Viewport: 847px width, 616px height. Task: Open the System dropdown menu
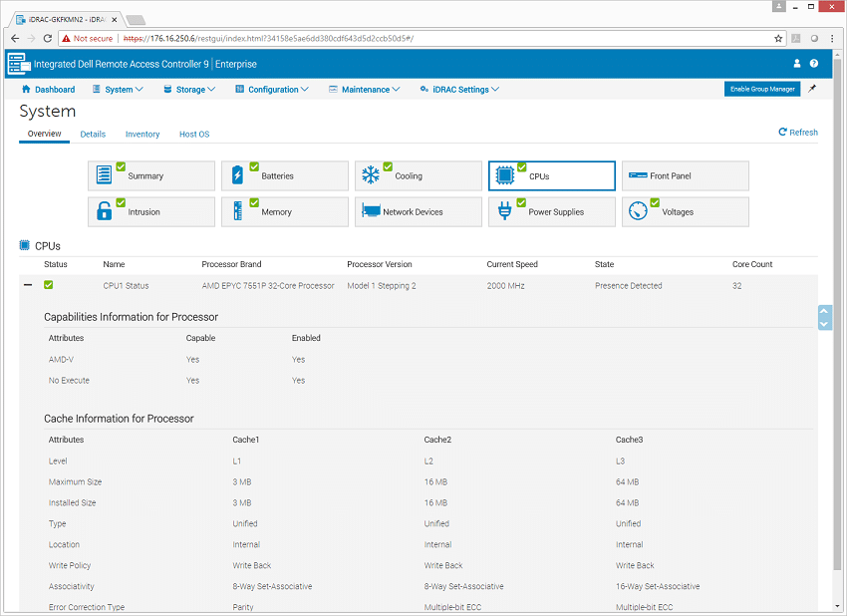(118, 89)
